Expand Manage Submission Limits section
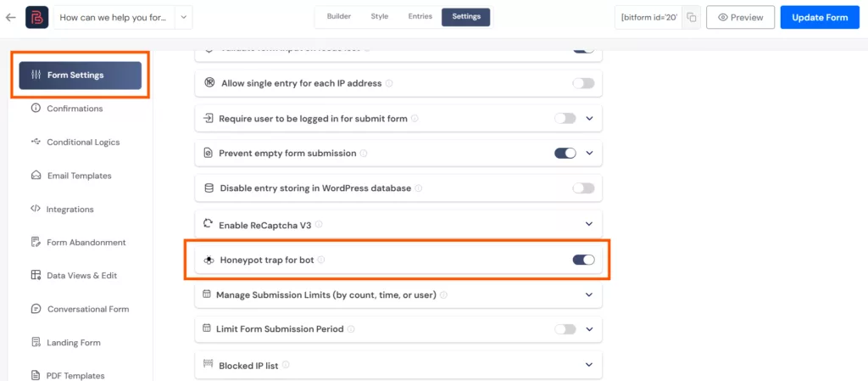Viewport: 868px width, 381px height. point(589,294)
